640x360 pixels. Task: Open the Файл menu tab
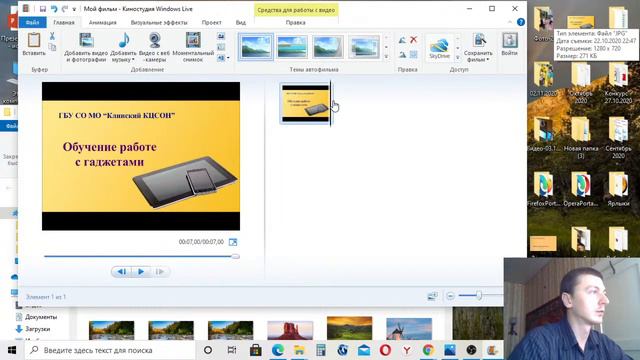coord(32,22)
